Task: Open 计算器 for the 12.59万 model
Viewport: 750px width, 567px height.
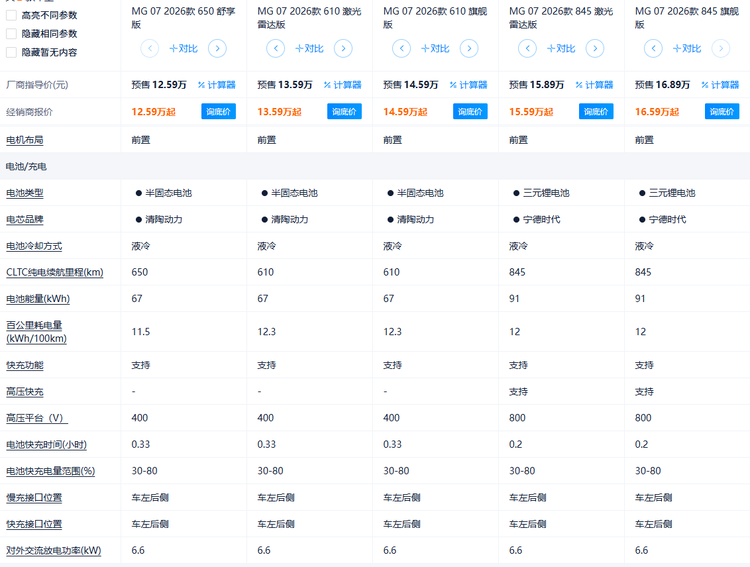Action: [x=217, y=85]
